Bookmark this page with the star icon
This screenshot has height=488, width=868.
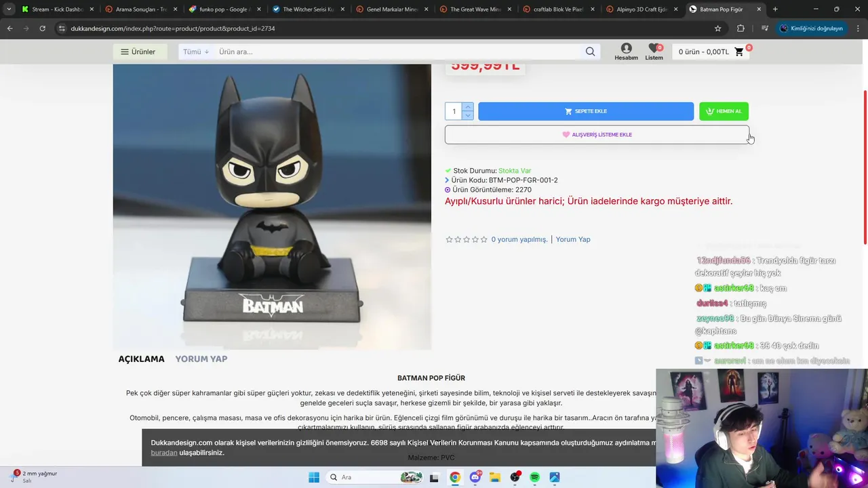coord(717,28)
